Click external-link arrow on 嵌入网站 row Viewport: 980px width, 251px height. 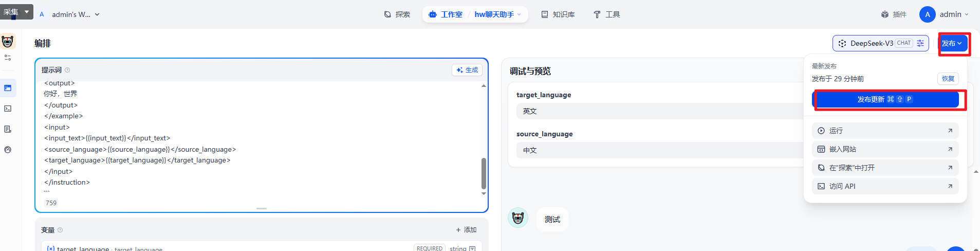click(950, 149)
